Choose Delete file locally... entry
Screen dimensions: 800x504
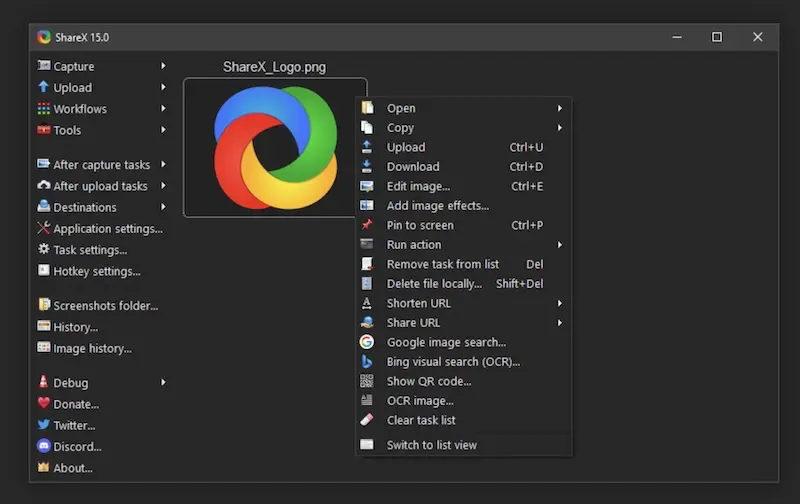463,284
